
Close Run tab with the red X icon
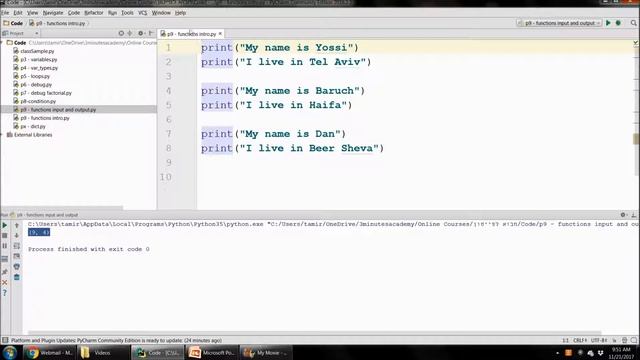[x=4, y=282]
